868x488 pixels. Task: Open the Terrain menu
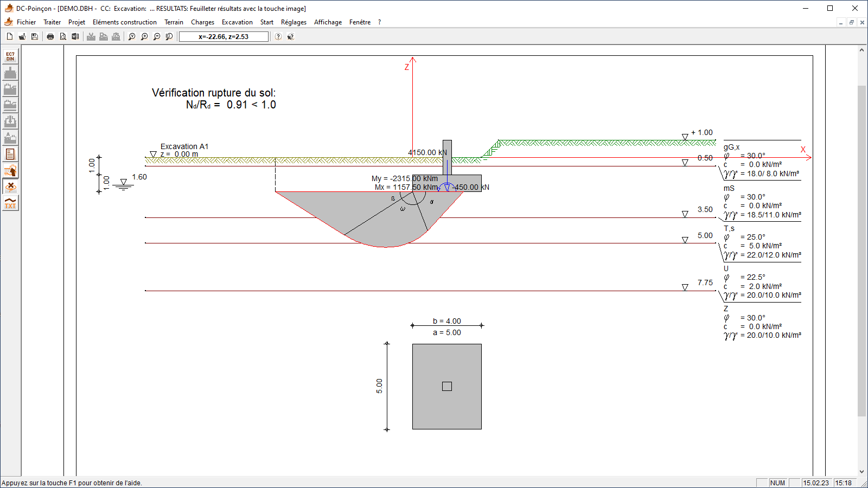coord(174,22)
